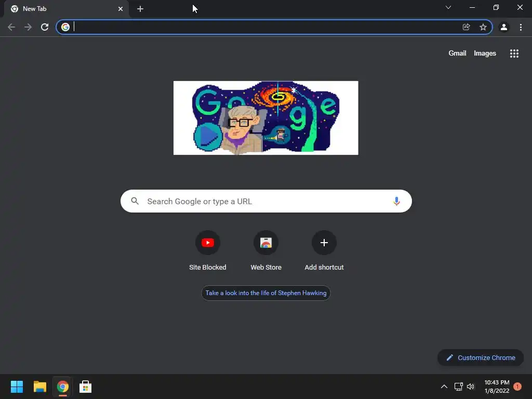Open the volume control

tap(471, 387)
